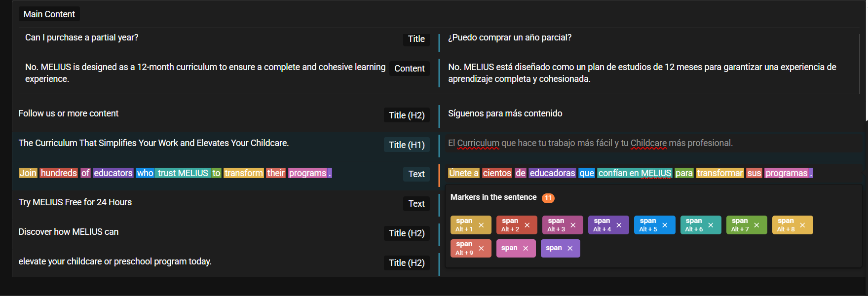868x296 pixels.
Task: Click the X on the last purple span chip without shortcut
Action: tap(570, 248)
